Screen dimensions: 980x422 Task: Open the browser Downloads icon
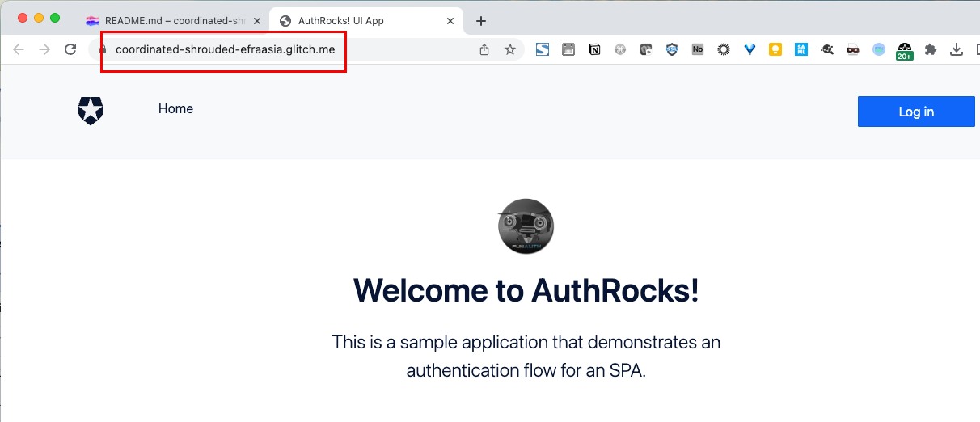click(x=957, y=49)
